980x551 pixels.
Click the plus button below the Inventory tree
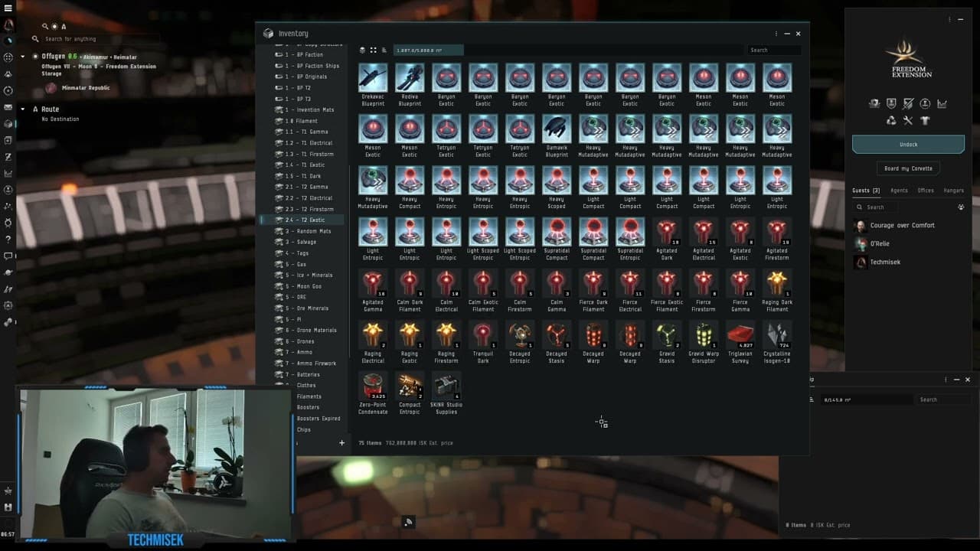pyautogui.click(x=341, y=442)
